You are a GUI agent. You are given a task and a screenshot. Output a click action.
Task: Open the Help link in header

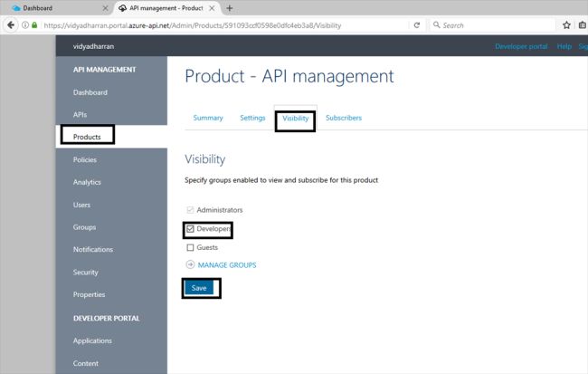[564, 46]
